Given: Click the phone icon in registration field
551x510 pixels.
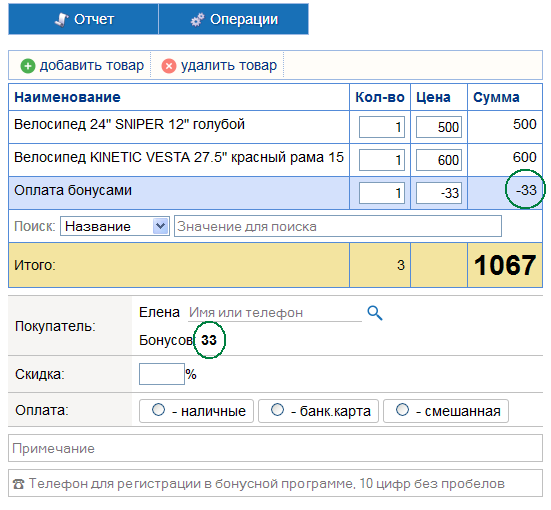Looking at the screenshot, I should point(19,484).
